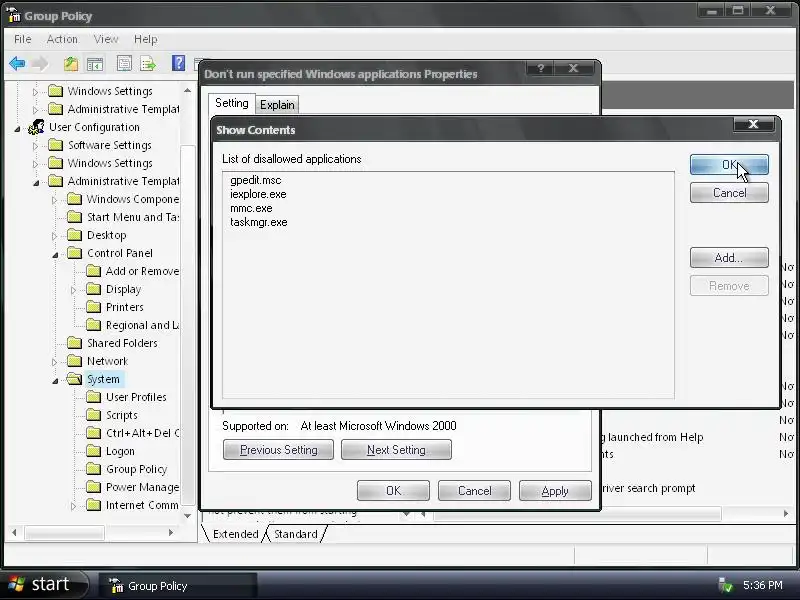Image resolution: width=800 pixels, height=600 pixels.
Task: Click the blue Help toolbar icon
Action: pos(178,63)
